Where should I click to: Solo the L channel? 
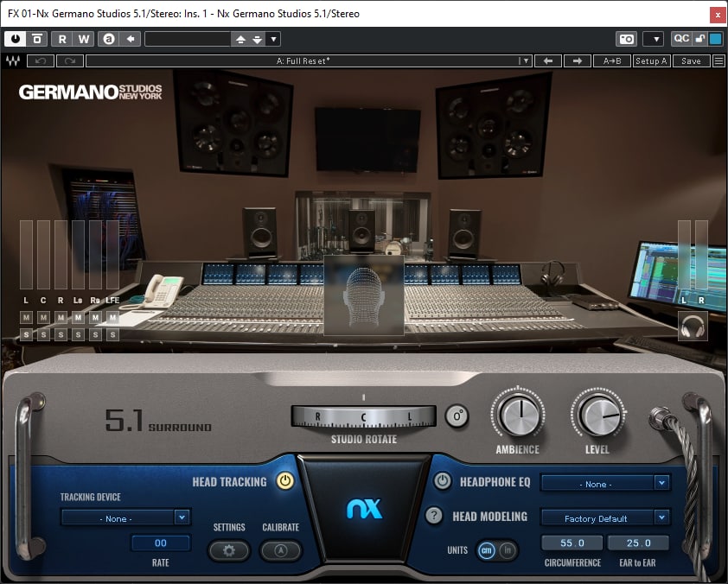(26, 334)
